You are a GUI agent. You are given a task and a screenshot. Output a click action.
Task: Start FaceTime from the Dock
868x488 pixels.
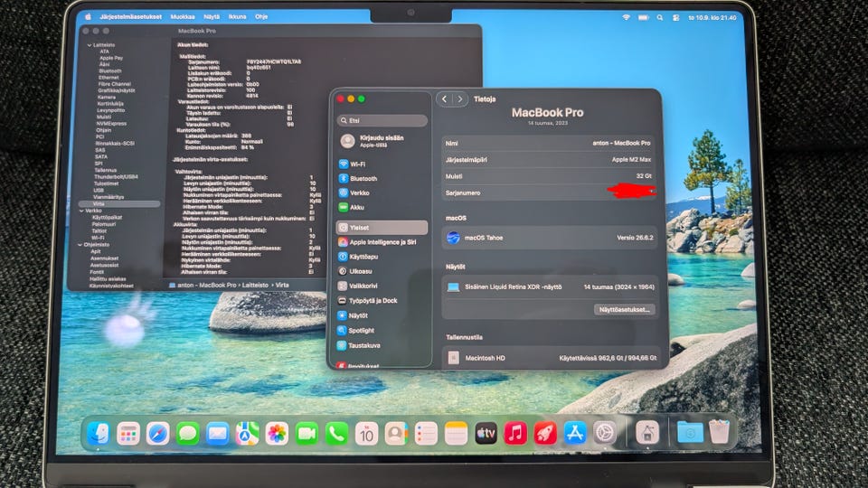click(x=307, y=434)
